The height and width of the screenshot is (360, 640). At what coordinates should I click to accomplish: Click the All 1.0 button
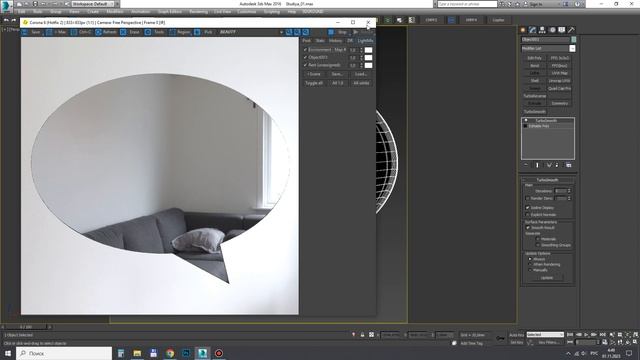[338, 83]
